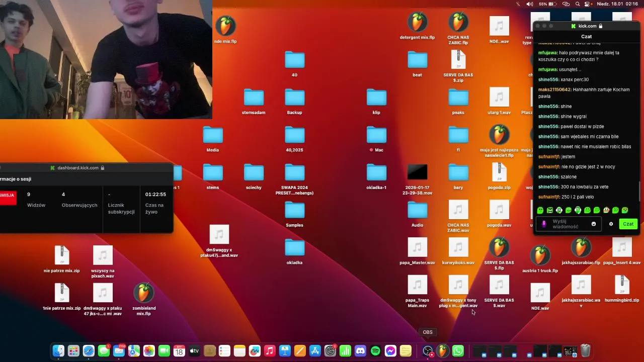Open App Store in the Dock
The height and width of the screenshot is (362, 644).
click(315, 351)
